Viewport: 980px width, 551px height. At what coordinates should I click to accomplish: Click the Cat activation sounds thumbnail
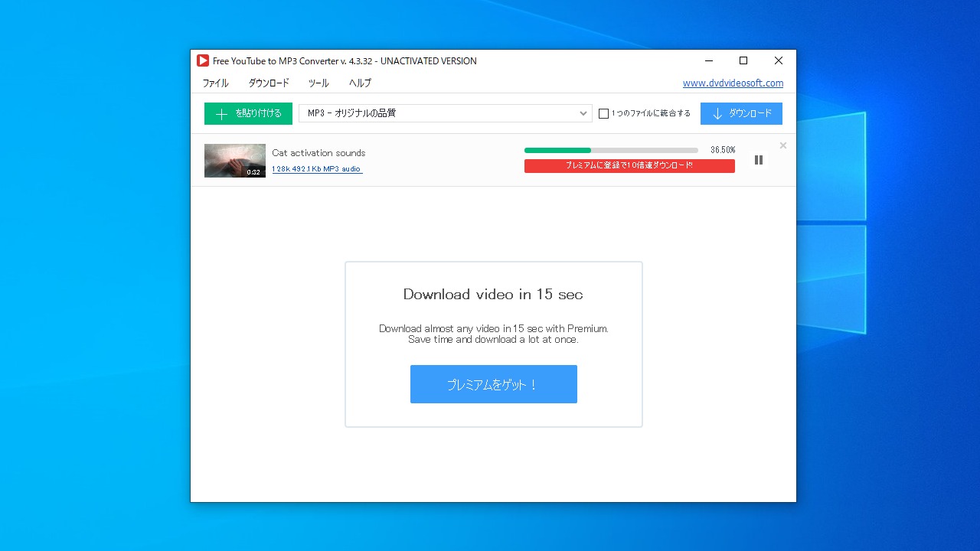(235, 161)
